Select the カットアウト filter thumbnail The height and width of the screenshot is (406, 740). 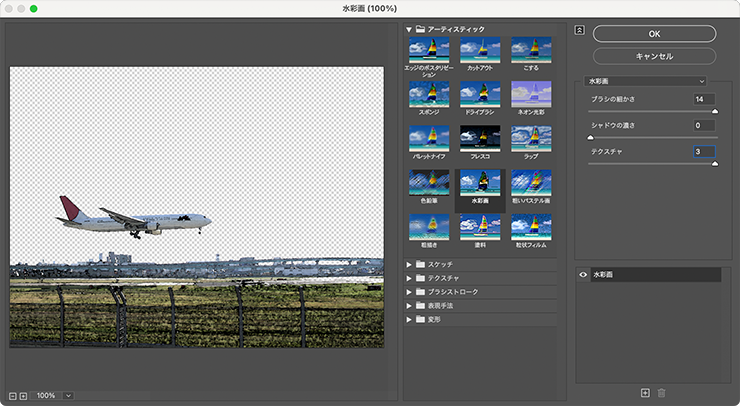click(x=480, y=51)
